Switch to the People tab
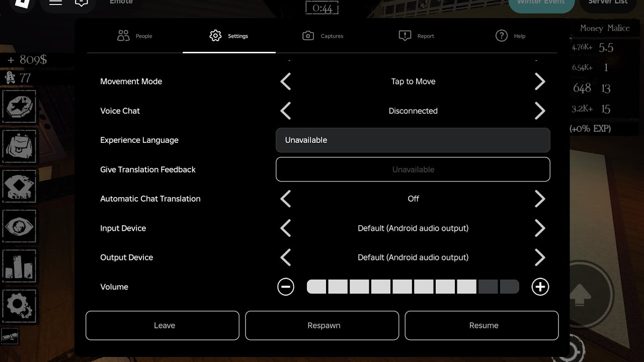The image size is (644, 362). [x=134, y=36]
